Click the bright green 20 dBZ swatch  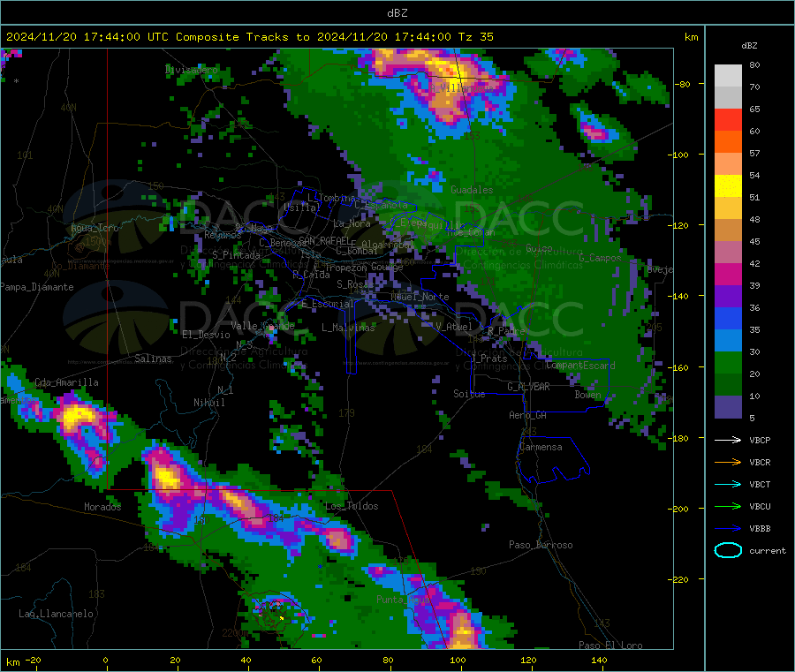tap(728, 363)
